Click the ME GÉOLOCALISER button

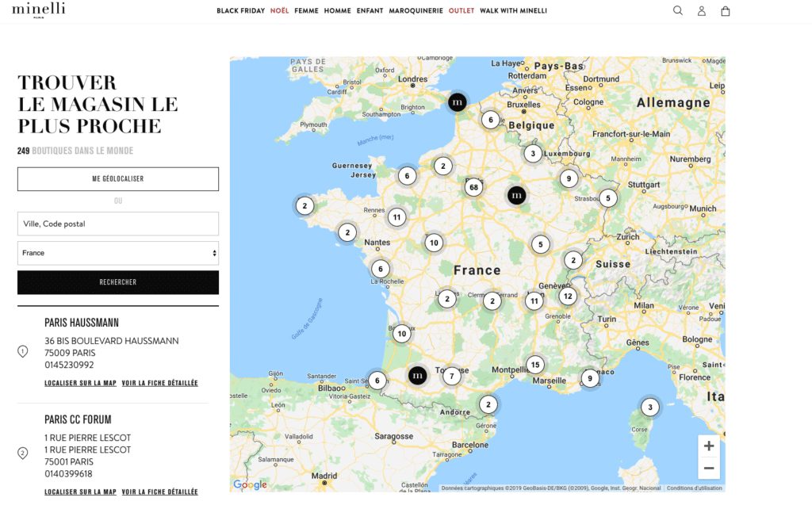[x=118, y=178]
